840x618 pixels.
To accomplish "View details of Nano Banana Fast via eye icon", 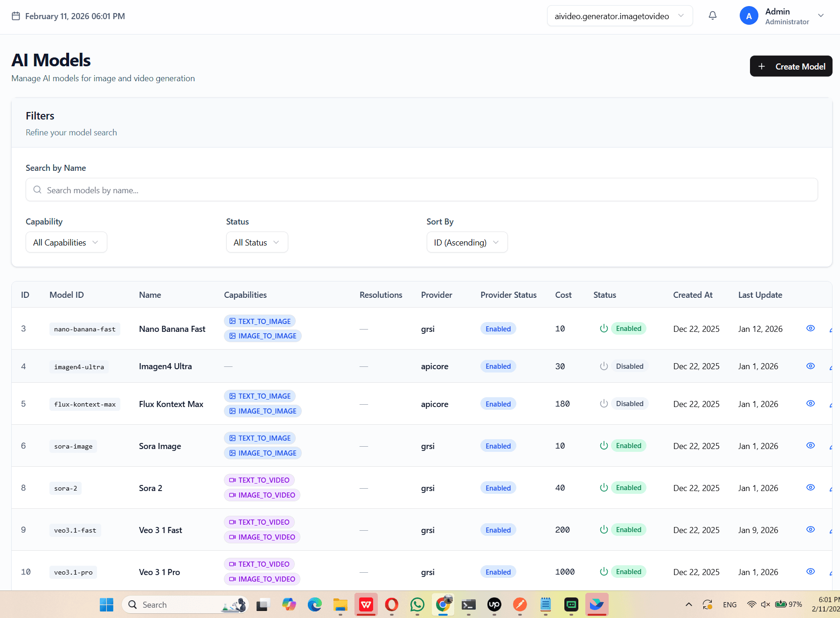I will pyautogui.click(x=810, y=329).
